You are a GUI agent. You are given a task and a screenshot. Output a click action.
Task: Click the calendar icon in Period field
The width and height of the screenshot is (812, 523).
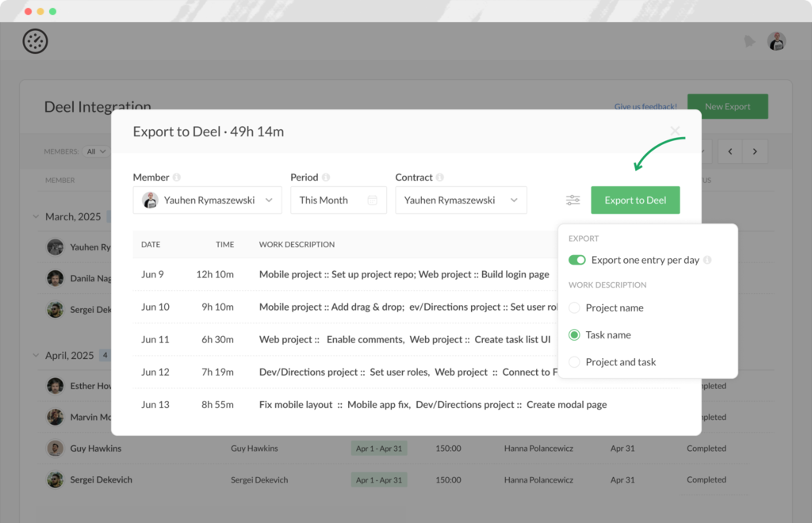point(373,200)
